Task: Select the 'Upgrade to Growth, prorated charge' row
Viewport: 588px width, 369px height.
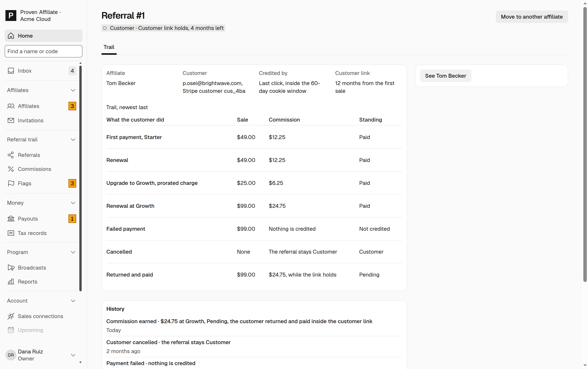Action: (x=254, y=183)
